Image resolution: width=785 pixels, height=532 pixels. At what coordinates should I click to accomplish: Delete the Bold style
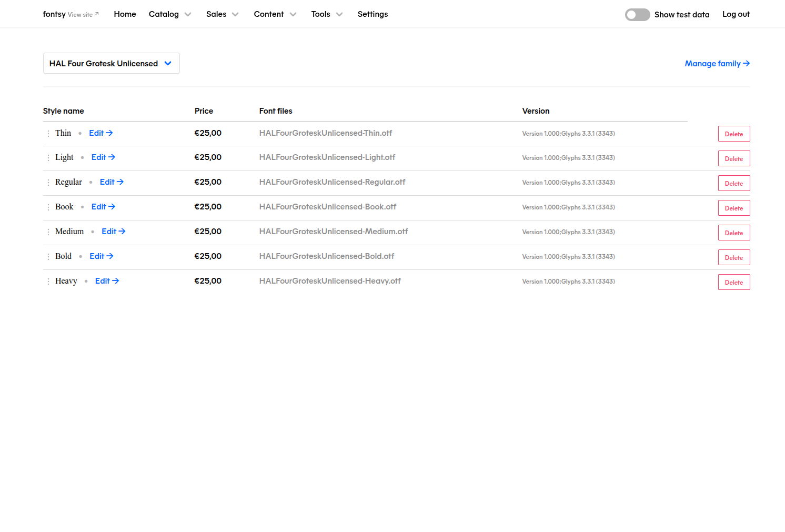[x=734, y=257]
